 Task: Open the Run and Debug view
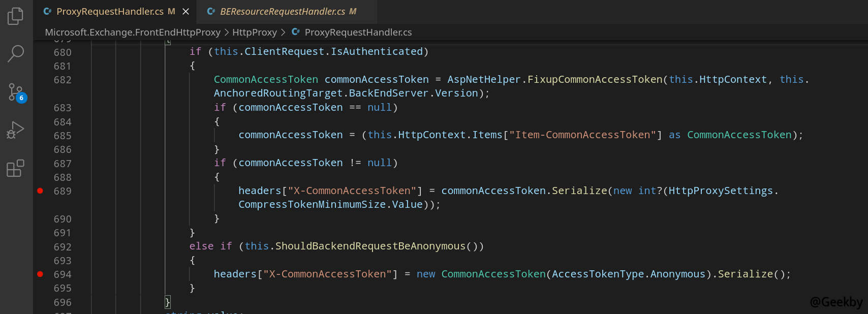pyautogui.click(x=16, y=130)
